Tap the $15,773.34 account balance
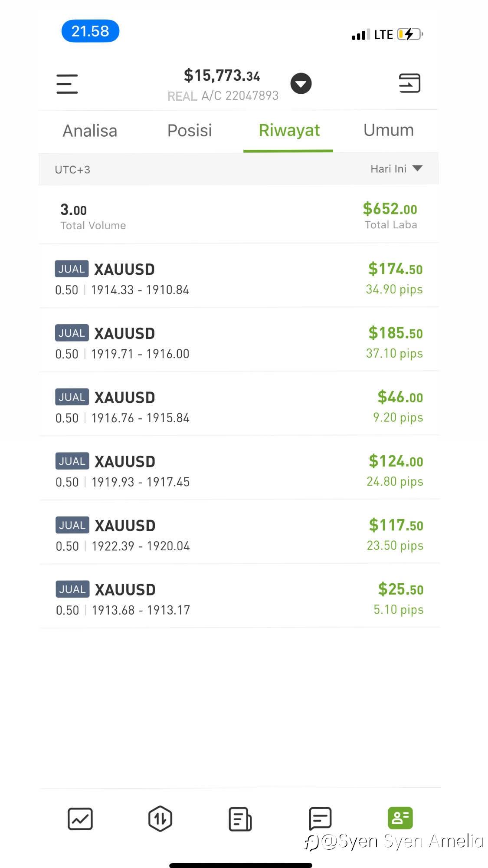 point(222,76)
